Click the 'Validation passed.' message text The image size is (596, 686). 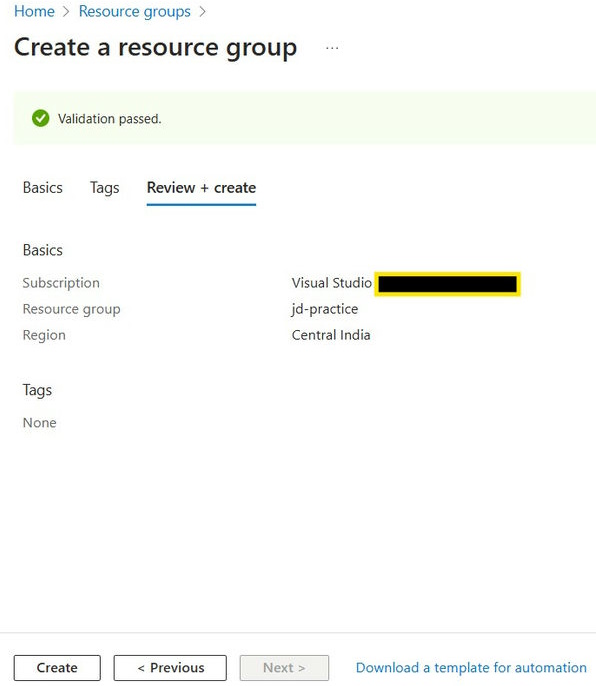[x=110, y=119]
